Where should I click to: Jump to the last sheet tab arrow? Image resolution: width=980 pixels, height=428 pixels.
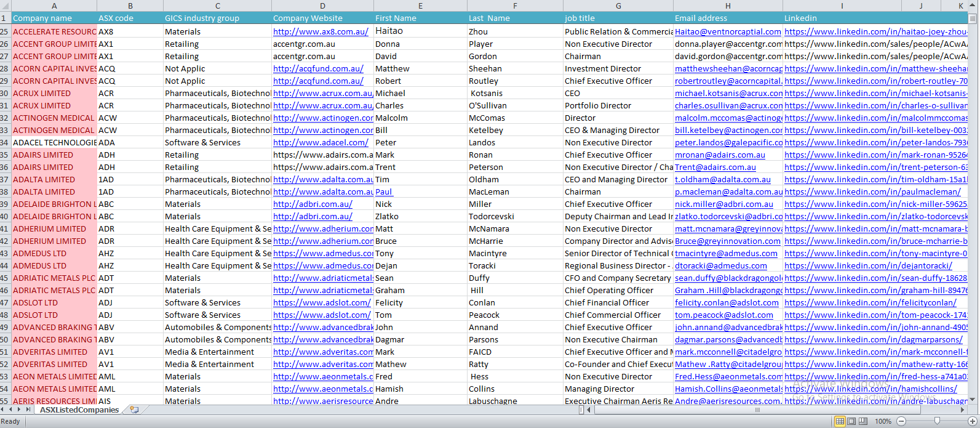tap(28, 410)
